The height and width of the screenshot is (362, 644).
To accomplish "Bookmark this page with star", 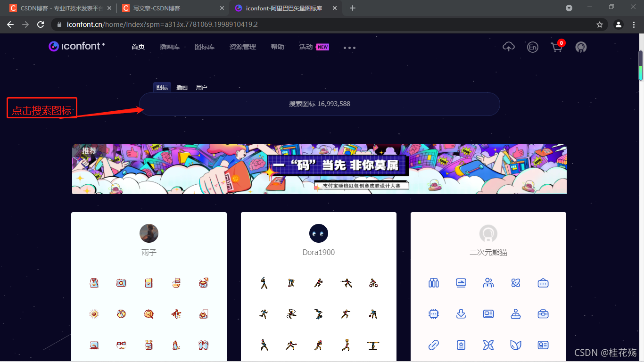I will tap(600, 25).
